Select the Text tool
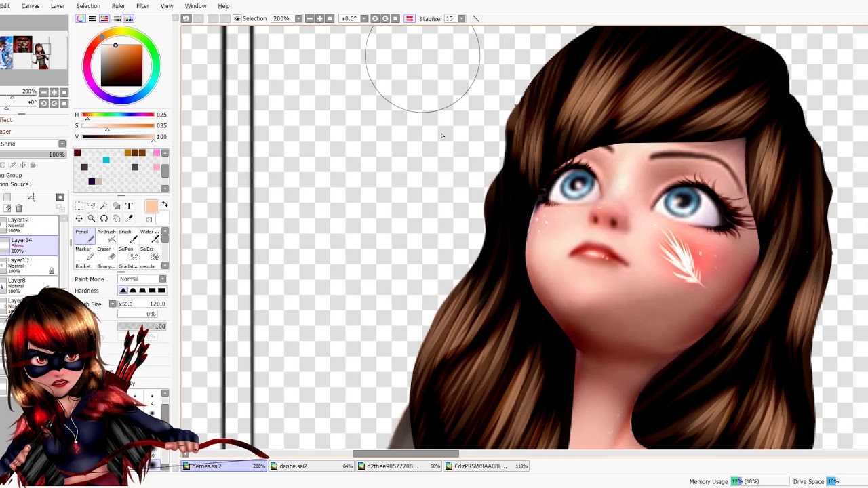This screenshot has width=868, height=488. coord(129,206)
